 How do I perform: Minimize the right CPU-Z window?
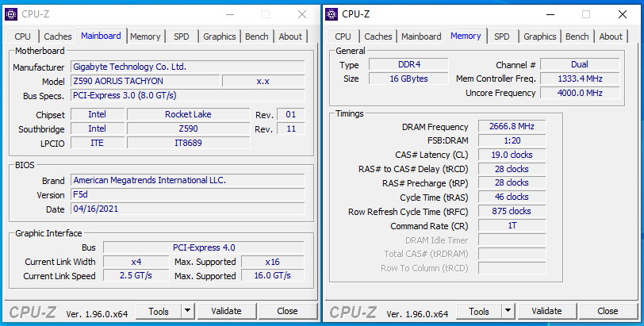550,14
